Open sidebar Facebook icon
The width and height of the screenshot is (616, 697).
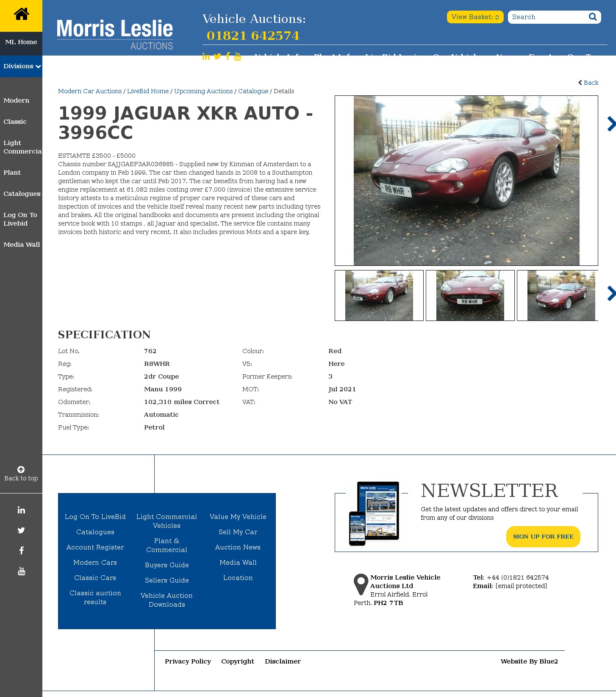(x=21, y=551)
